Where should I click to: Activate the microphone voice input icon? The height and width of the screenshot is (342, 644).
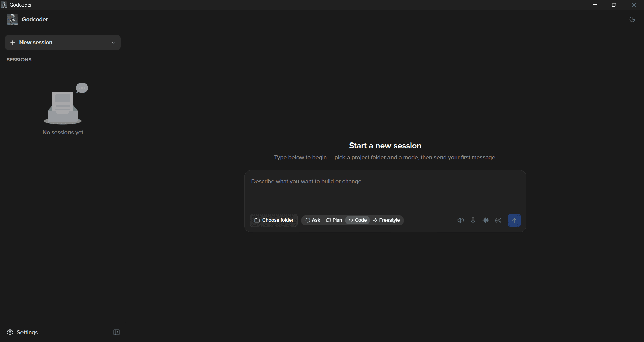[x=473, y=220]
